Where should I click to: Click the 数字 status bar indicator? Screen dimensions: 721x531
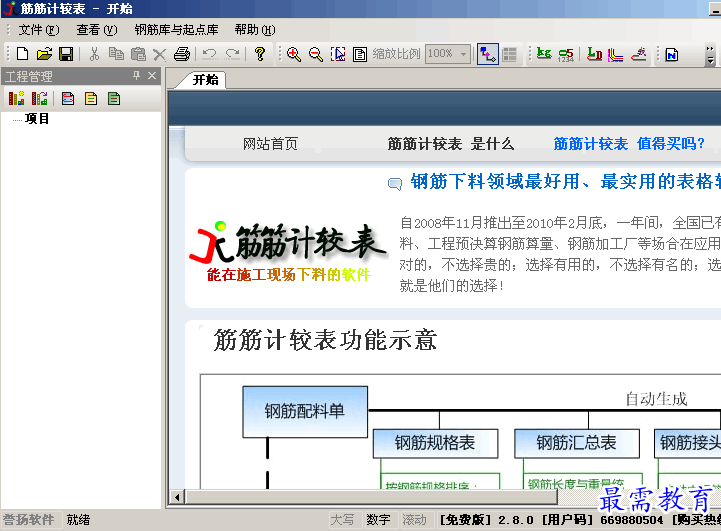[378, 520]
